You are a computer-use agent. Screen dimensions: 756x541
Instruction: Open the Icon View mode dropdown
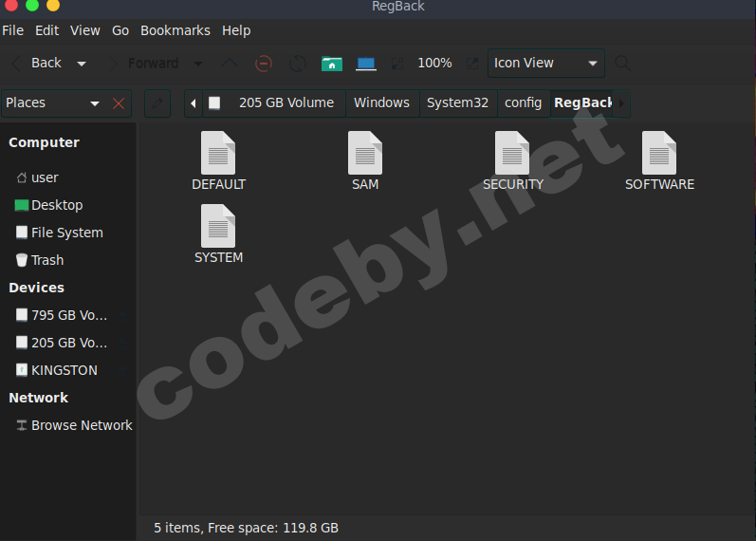pyautogui.click(x=545, y=64)
